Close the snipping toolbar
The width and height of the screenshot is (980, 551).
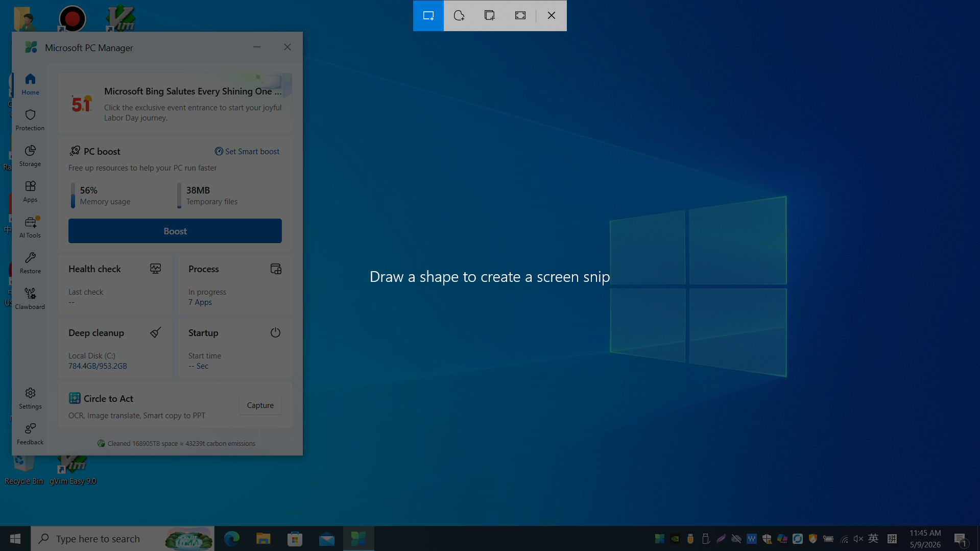click(552, 15)
